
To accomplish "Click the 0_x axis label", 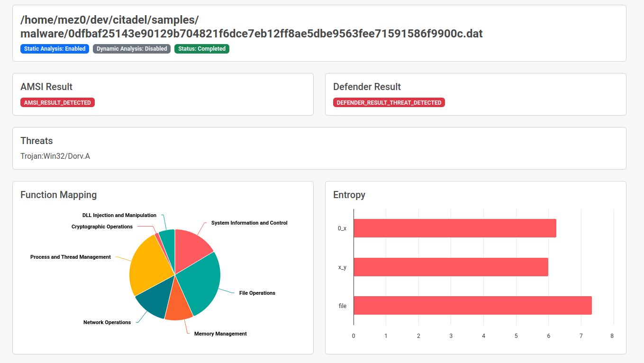I will (x=342, y=228).
